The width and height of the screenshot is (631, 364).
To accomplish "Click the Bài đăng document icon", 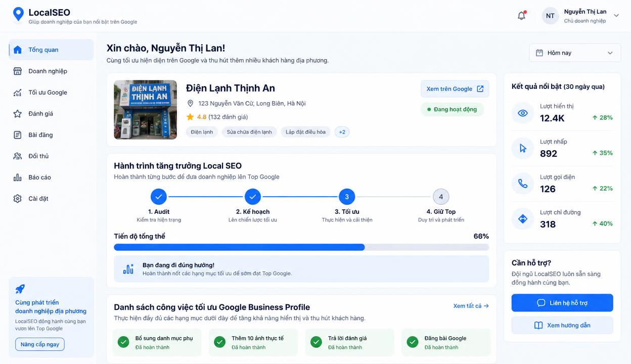I will (x=18, y=135).
